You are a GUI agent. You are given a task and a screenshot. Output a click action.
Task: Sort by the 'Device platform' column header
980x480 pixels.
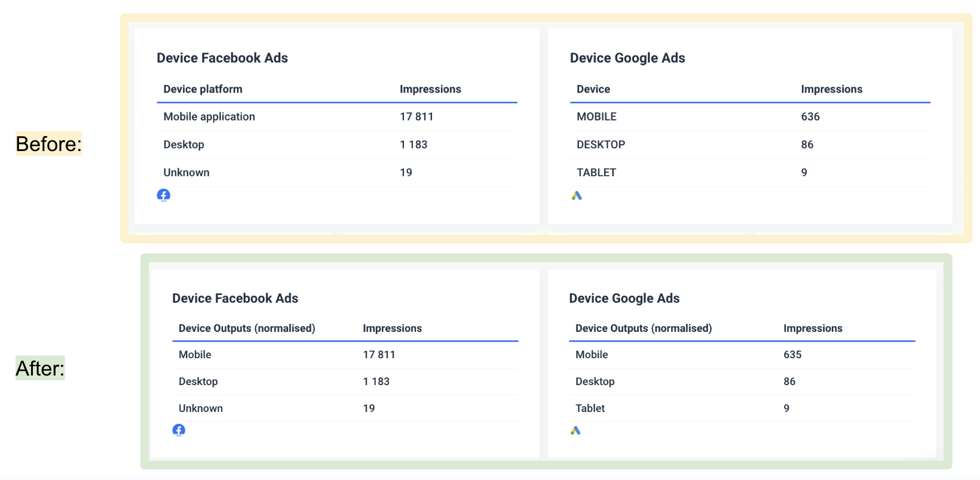click(x=203, y=89)
